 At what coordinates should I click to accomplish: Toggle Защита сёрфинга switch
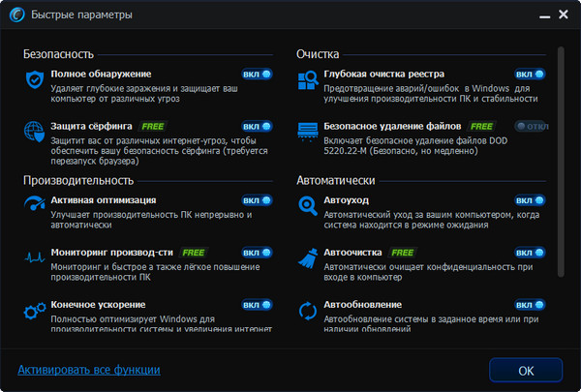[257, 127]
